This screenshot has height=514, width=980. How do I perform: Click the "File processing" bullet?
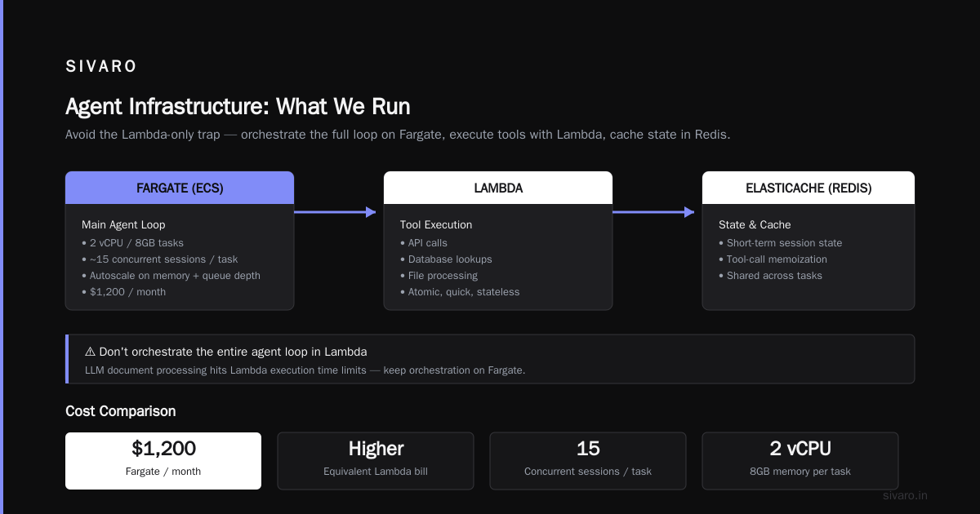(439, 276)
